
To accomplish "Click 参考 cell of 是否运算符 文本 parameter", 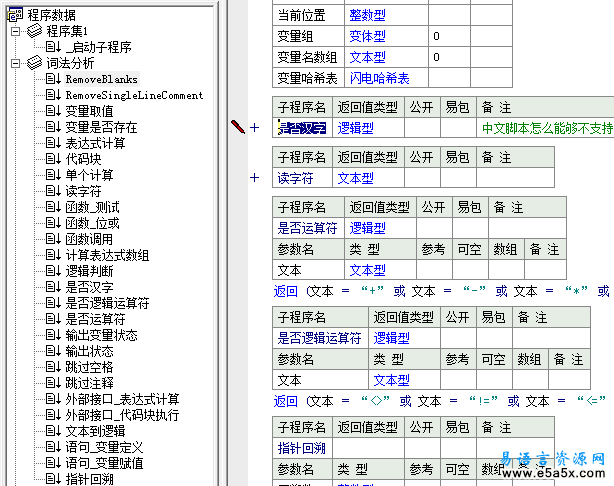I will coord(434,270).
